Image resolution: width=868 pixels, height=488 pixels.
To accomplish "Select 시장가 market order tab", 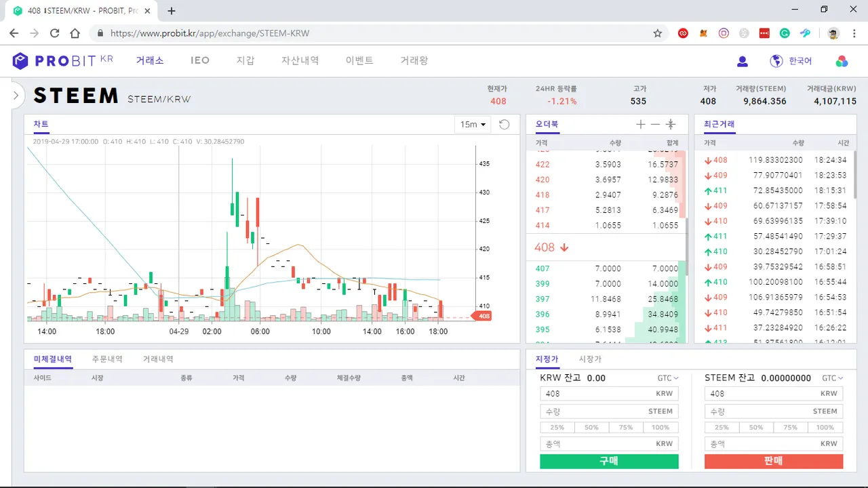I will (x=590, y=359).
